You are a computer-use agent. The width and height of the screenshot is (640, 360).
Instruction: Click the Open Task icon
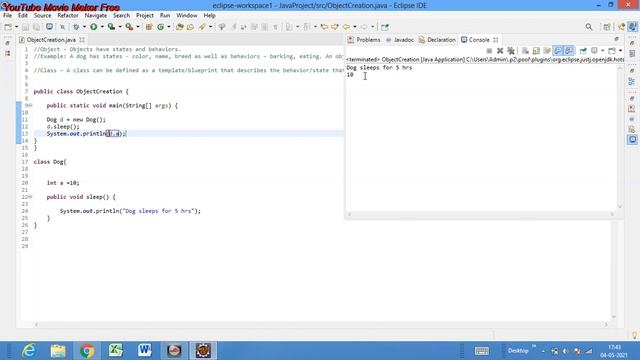[x=190, y=27]
